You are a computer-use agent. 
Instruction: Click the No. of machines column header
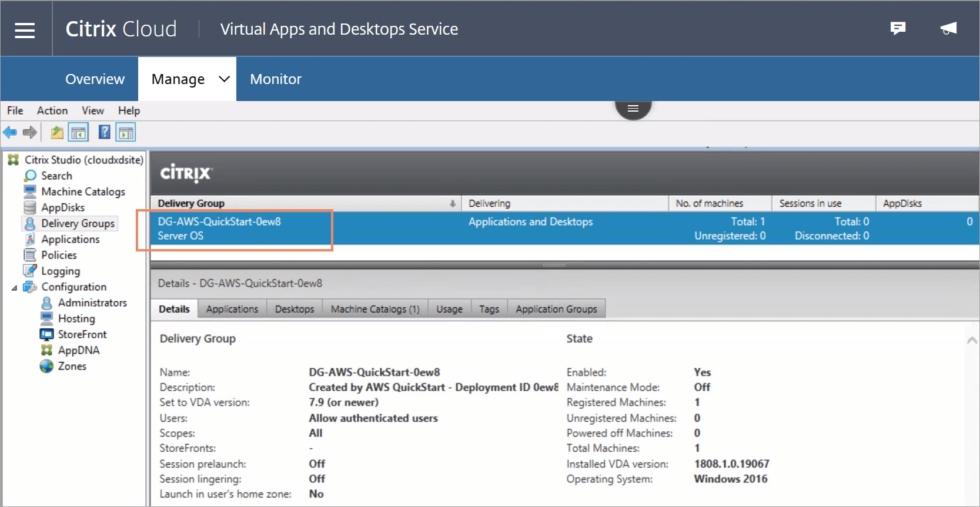[720, 203]
